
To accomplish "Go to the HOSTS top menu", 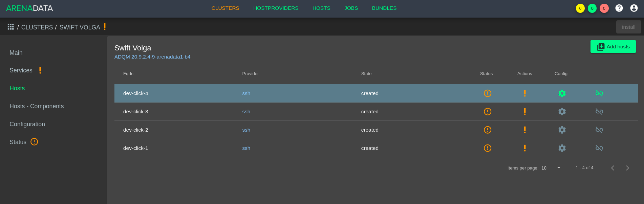I will (321, 8).
